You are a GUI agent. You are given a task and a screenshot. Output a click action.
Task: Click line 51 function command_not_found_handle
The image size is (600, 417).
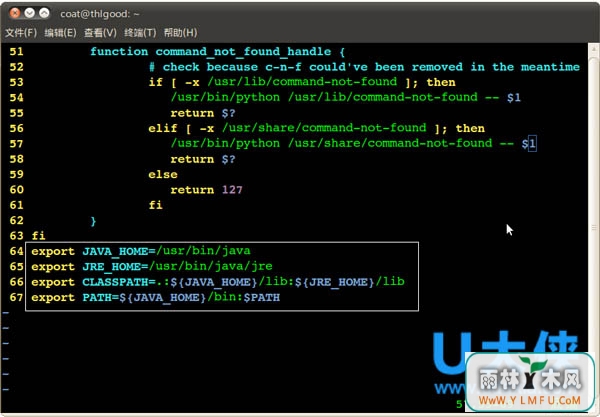217,52
